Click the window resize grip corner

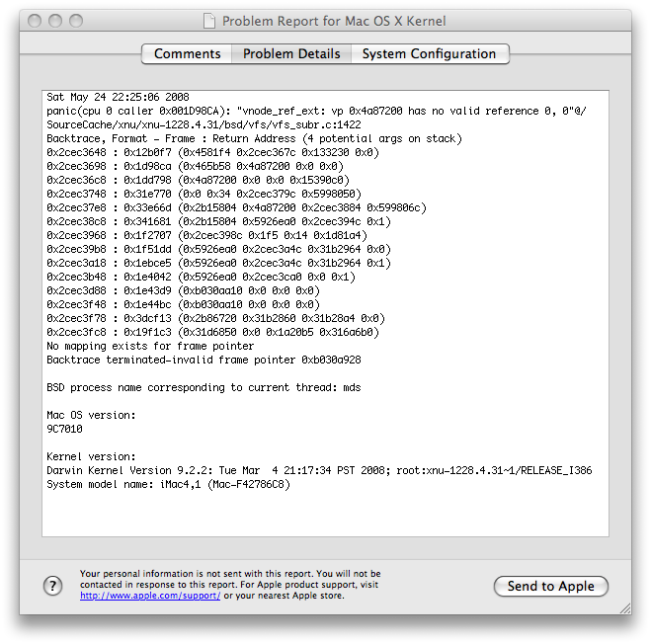pos(625,608)
